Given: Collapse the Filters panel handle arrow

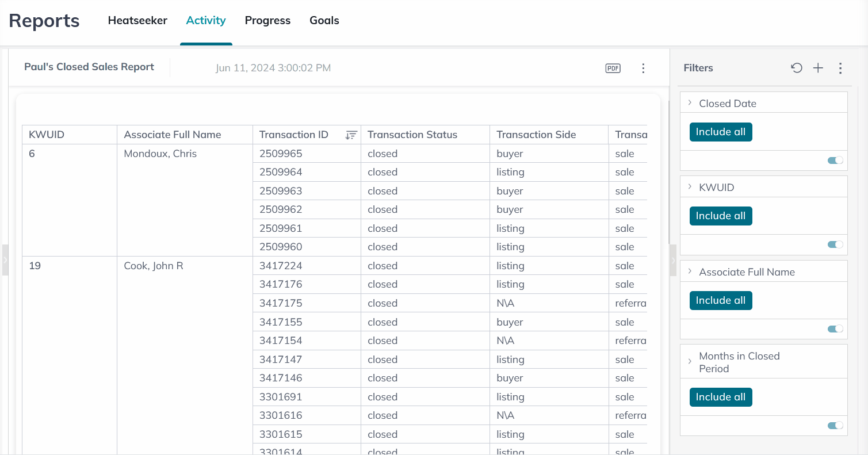Looking at the screenshot, I should pos(674,260).
